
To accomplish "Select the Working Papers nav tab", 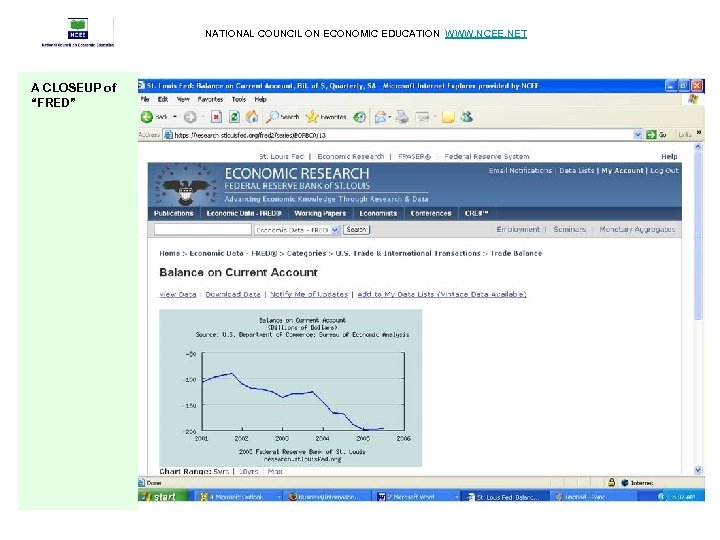I will click(x=320, y=214).
